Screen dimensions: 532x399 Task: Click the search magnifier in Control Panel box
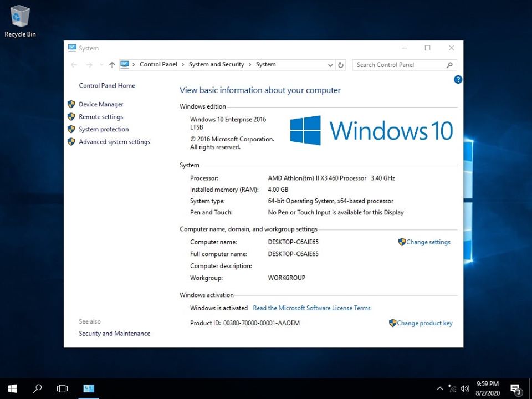[449, 65]
